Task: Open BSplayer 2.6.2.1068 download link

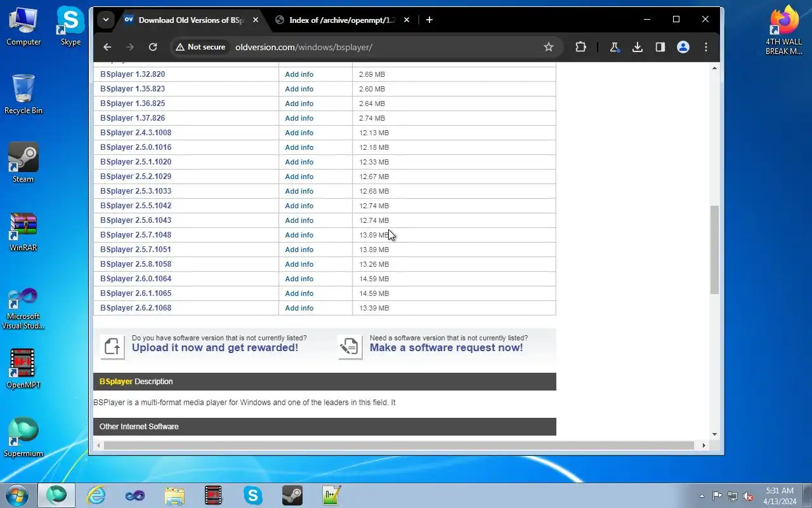Action: pyautogui.click(x=136, y=308)
